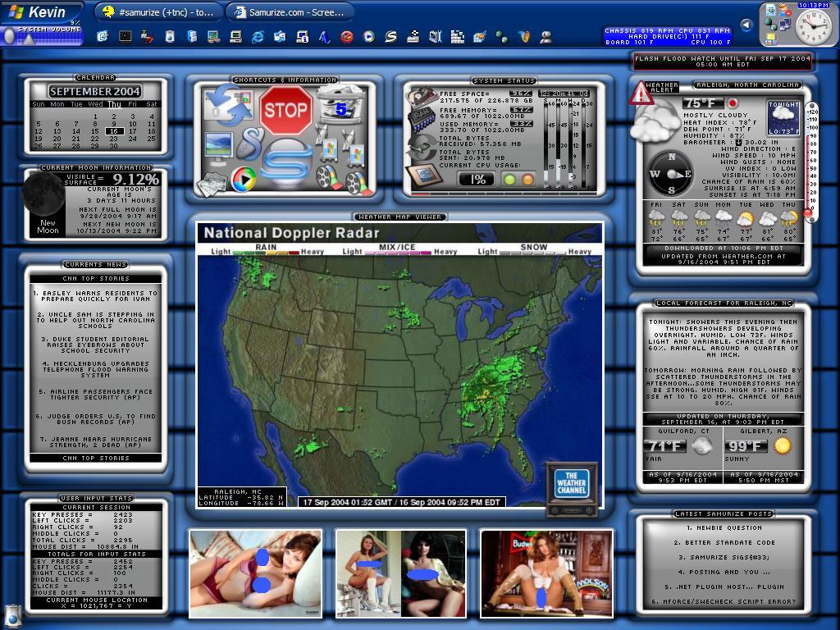Toggle the red button beside 75°F temperature
Viewport: 840px width, 630px height.
pyautogui.click(x=733, y=104)
